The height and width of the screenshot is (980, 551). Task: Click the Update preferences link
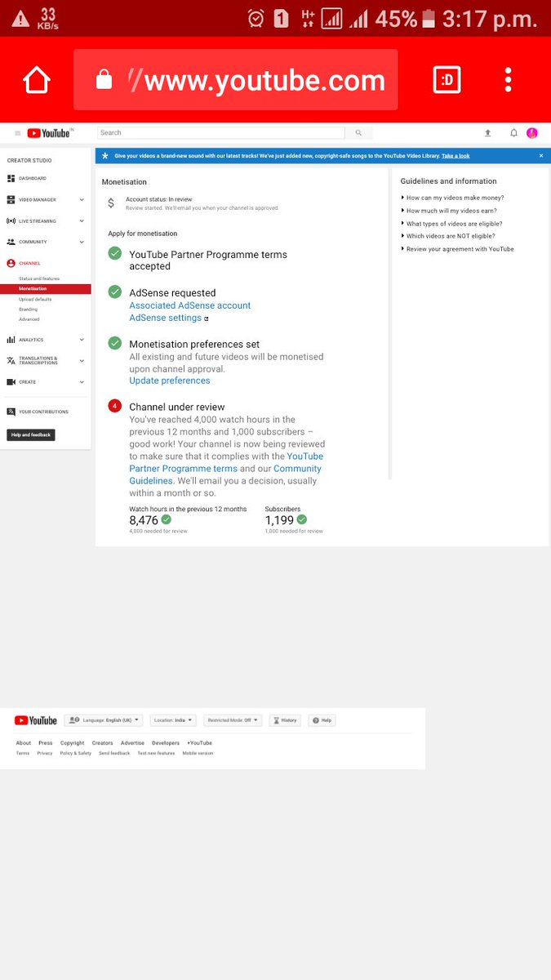click(x=170, y=381)
